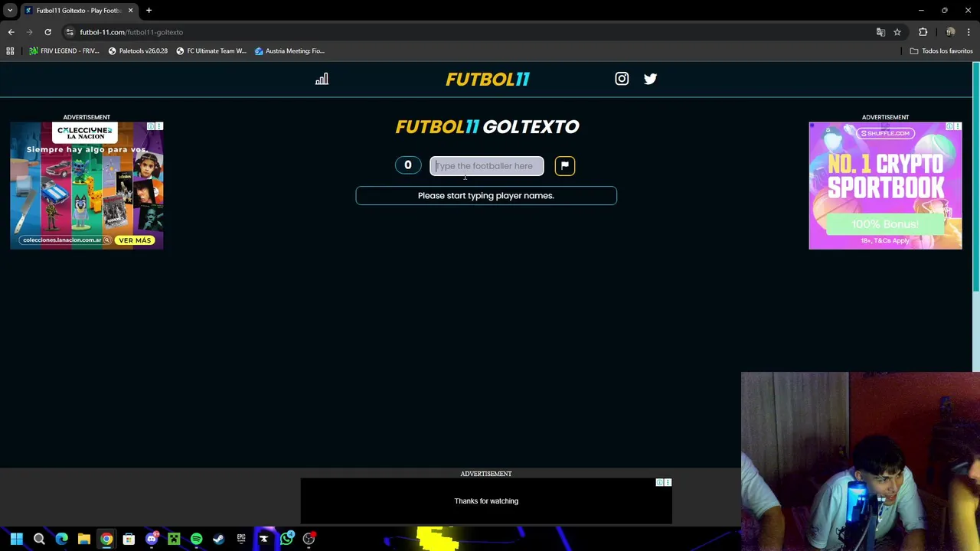The height and width of the screenshot is (551, 980).
Task: Go back in browser history
Action: [x=11, y=32]
